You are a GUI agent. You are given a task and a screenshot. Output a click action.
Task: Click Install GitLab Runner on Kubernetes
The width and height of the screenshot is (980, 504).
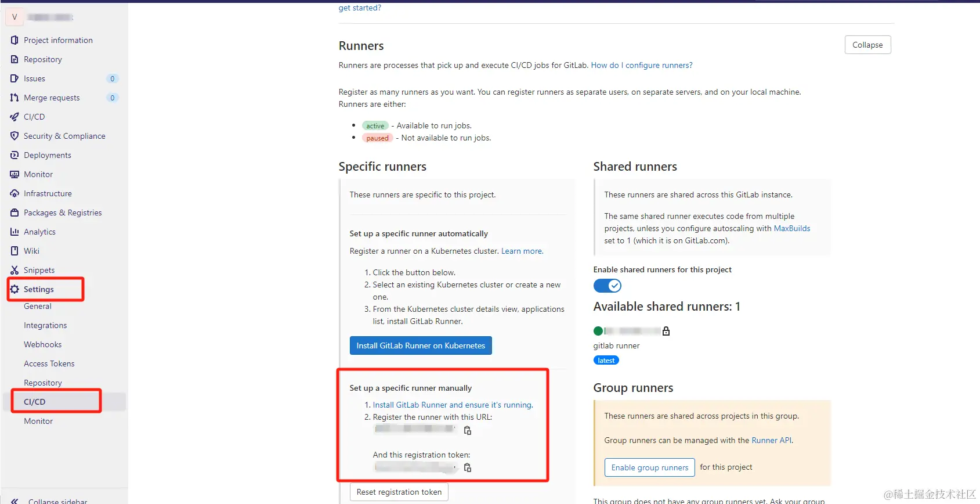pos(421,345)
